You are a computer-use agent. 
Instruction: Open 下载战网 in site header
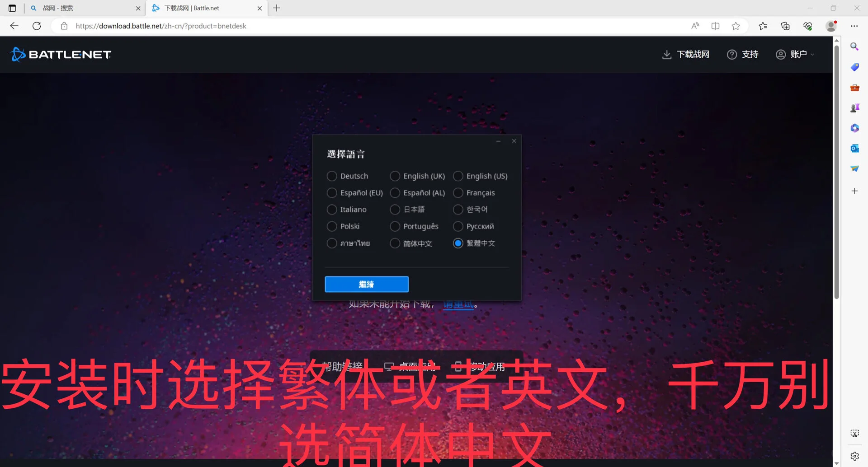[x=686, y=55]
